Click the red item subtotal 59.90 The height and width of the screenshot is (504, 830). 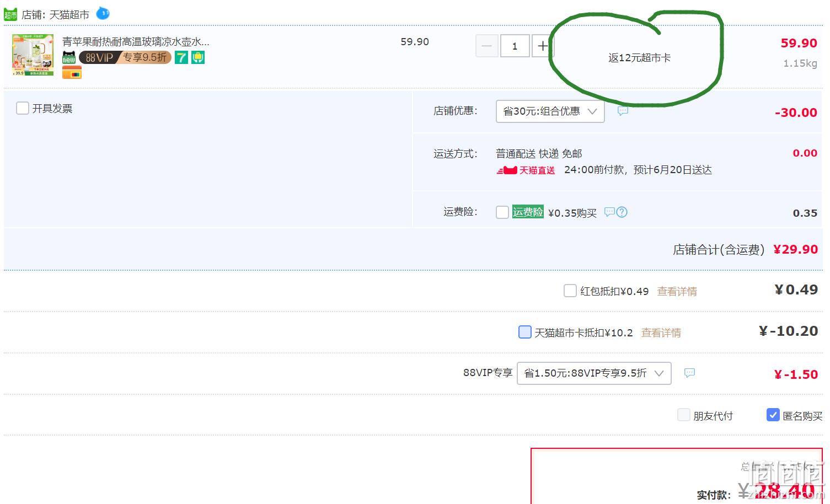click(799, 43)
